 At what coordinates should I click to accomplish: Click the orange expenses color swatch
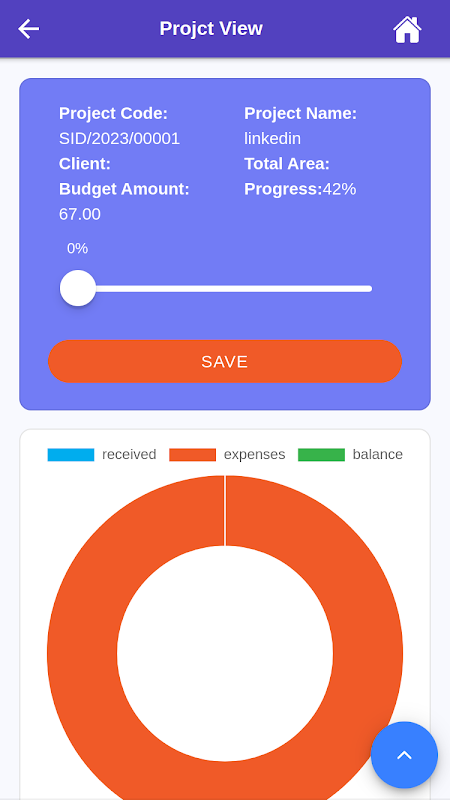(192, 455)
